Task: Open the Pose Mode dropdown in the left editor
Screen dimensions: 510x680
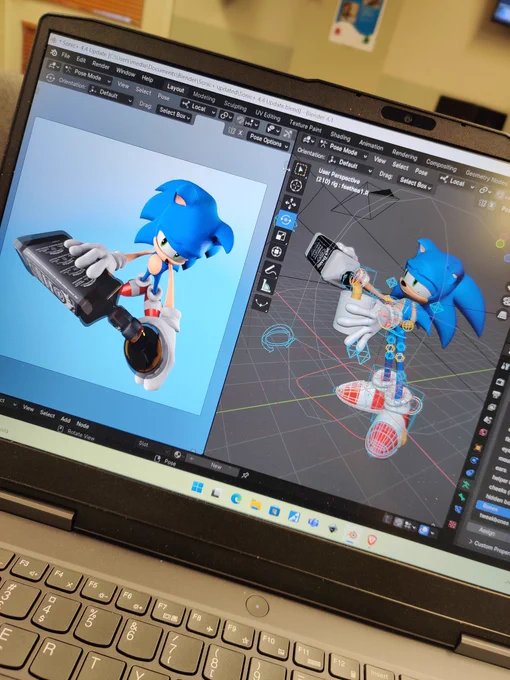Action: (88, 75)
